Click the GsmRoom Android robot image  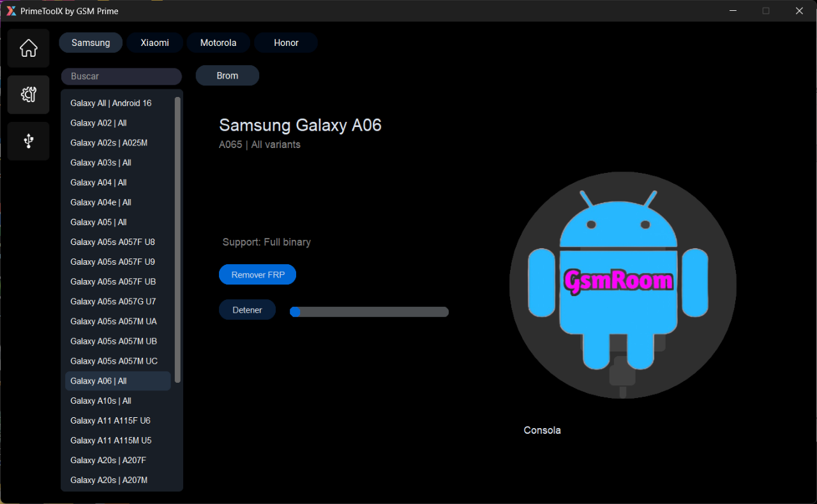tap(622, 285)
